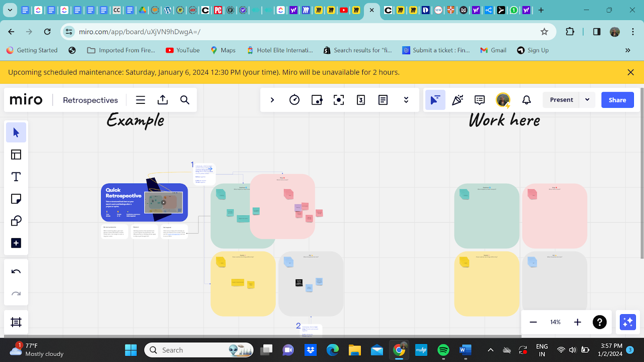The height and width of the screenshot is (362, 644).
Task: Pick the Sticky note tool
Action: pos(16,199)
